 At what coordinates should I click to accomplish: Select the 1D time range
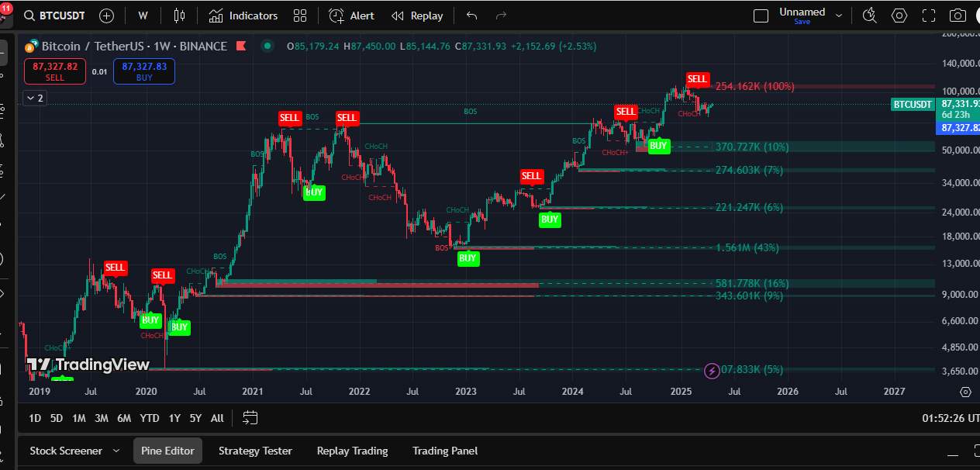click(35, 418)
